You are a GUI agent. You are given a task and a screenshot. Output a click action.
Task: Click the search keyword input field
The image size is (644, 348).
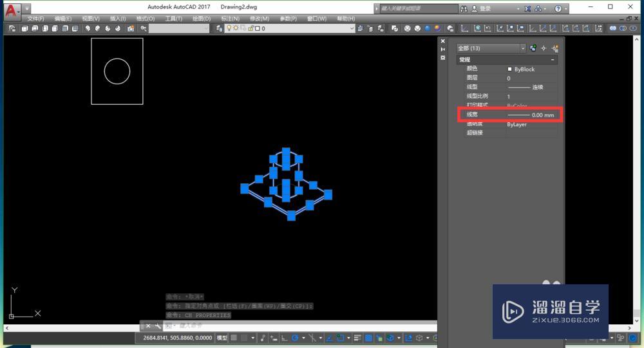click(x=418, y=8)
